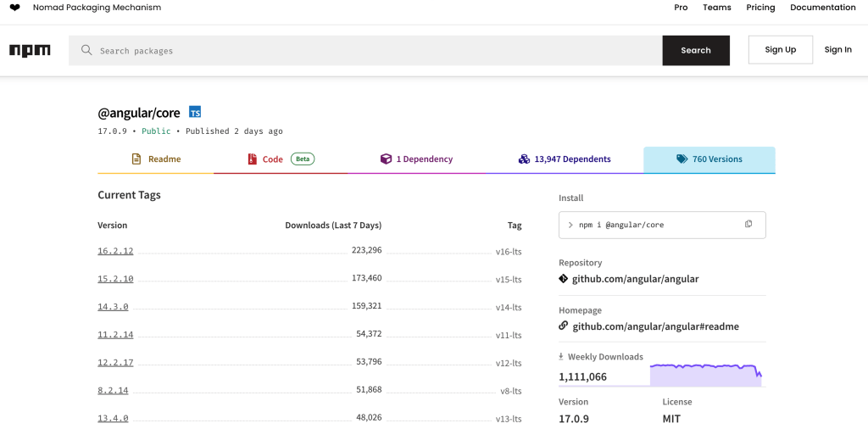
Task: Click the @angular/core package title
Action: pos(139,113)
